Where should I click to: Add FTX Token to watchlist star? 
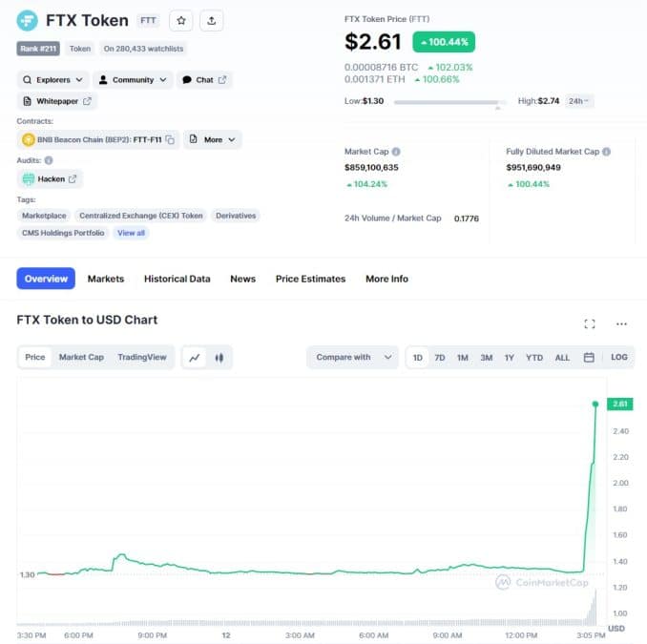(x=181, y=21)
